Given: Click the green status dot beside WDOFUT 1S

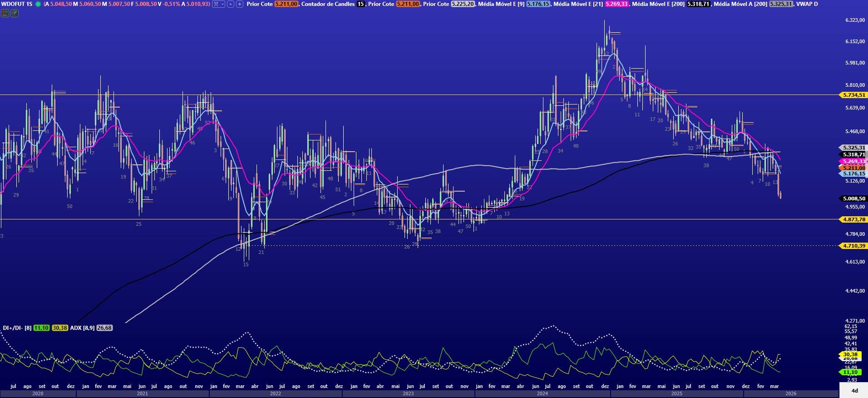Looking at the screenshot, I should tap(38, 4).
